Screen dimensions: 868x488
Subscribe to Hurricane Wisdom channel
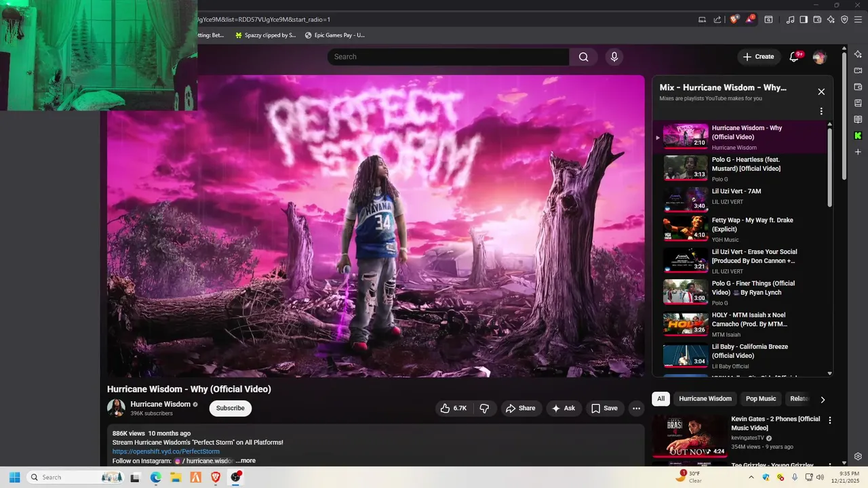click(x=231, y=408)
